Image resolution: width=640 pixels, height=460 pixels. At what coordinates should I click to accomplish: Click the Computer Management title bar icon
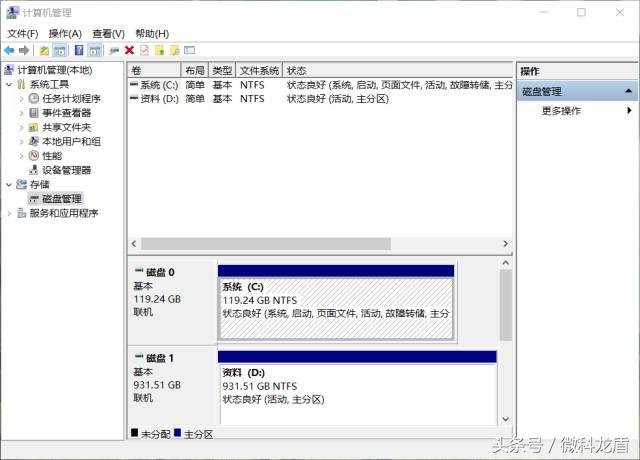click(x=12, y=13)
